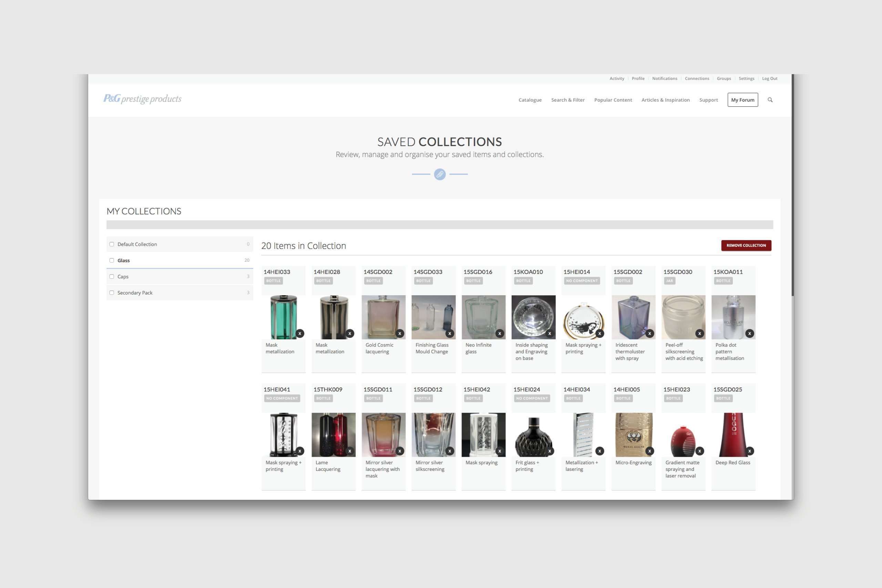Remove item 15KOA010 using its X icon
This screenshot has height=588, width=882.
click(550, 333)
